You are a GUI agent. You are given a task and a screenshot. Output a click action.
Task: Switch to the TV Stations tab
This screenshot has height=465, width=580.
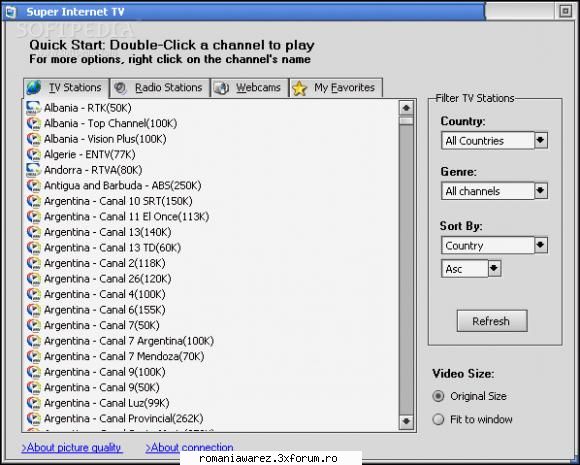(x=66, y=88)
